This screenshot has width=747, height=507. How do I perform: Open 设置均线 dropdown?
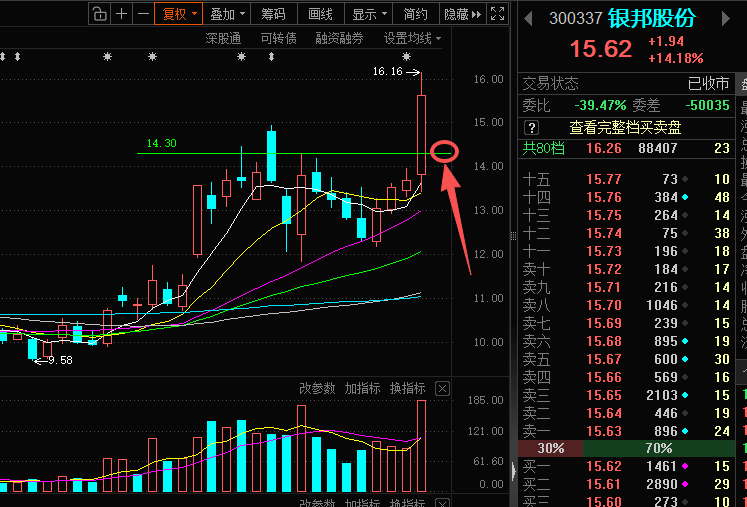tap(413, 38)
